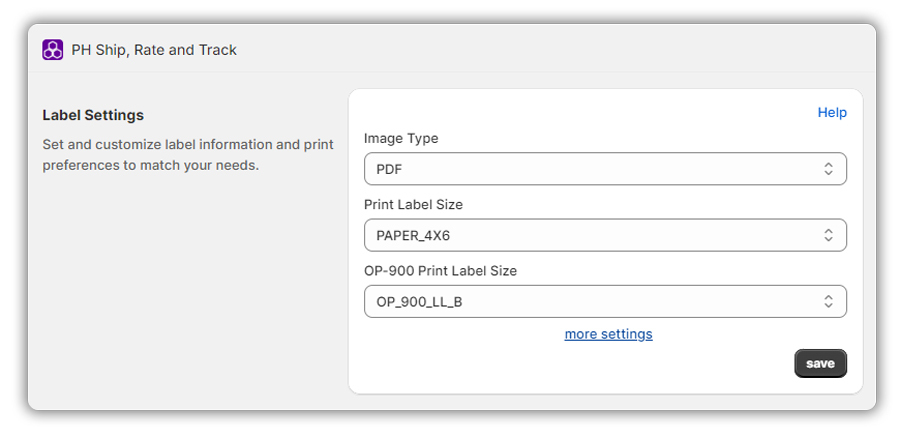The height and width of the screenshot is (437, 900).
Task: Select the Label Settings heading
Action: pos(93,115)
